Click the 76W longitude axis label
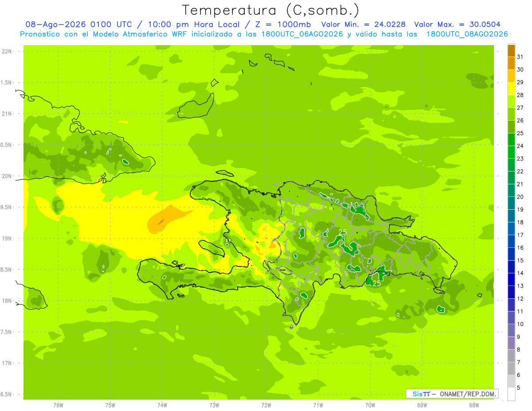The image size is (532, 411). 58,404
